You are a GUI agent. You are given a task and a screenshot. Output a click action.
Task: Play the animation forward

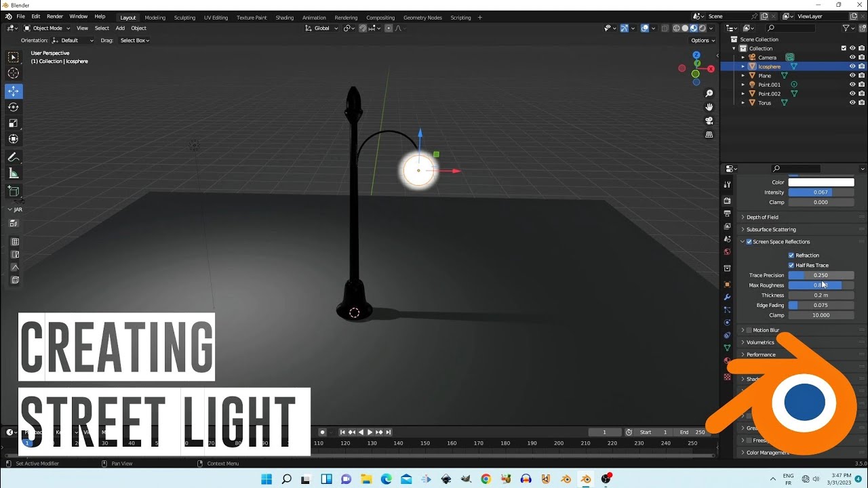coord(370,432)
